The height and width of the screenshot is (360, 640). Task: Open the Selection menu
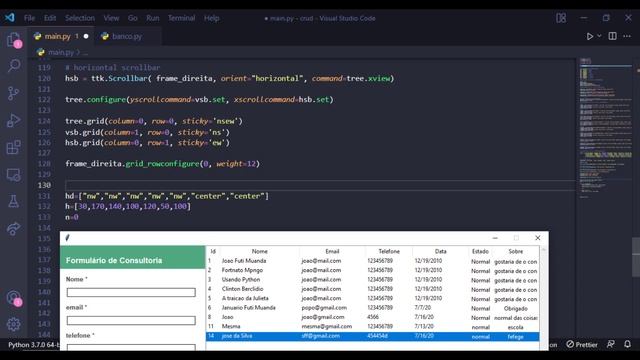[80, 18]
